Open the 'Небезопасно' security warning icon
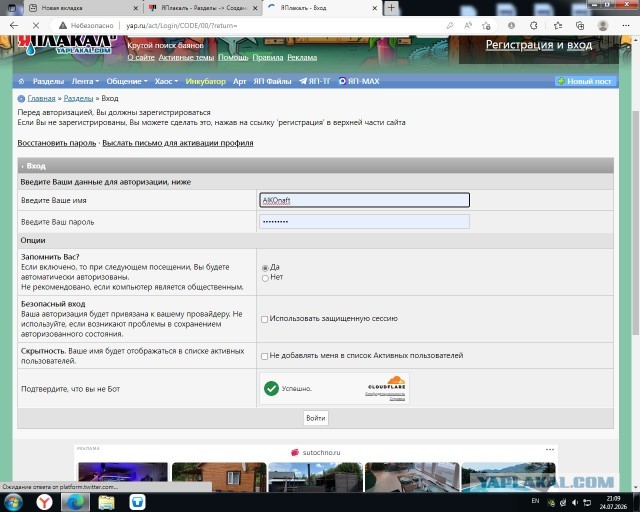640x512 pixels. coord(62,25)
